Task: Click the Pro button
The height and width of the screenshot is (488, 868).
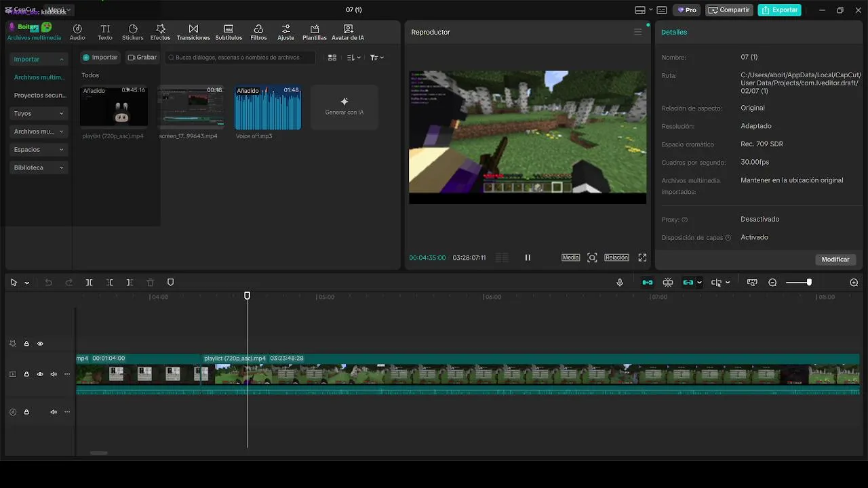Action: click(687, 10)
